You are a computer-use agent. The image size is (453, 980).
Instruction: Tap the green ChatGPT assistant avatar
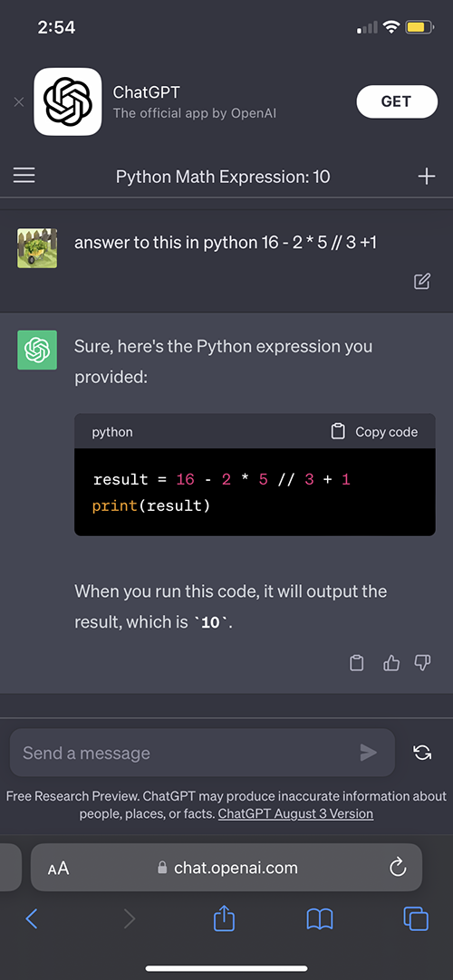tap(37, 350)
